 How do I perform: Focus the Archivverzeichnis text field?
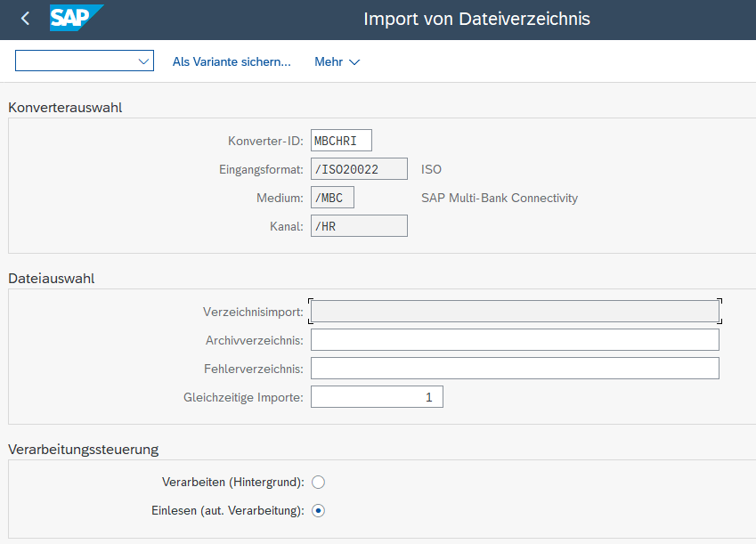(515, 340)
